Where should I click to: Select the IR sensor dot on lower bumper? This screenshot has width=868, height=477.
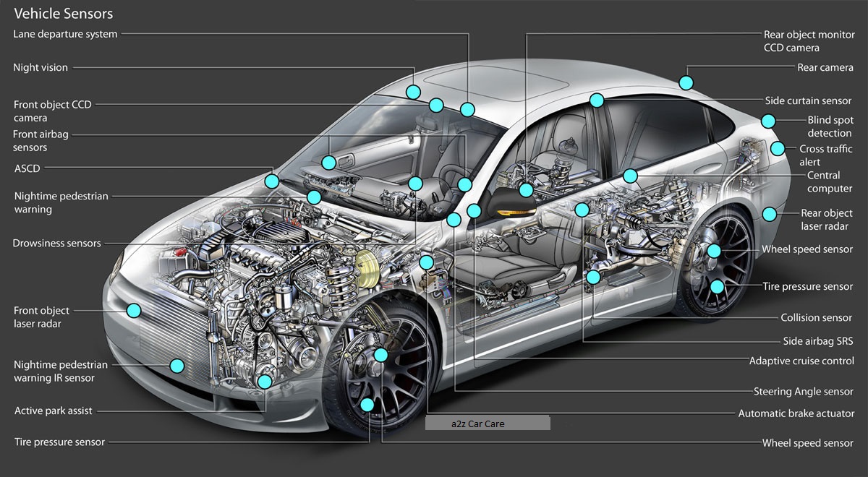[x=176, y=365]
